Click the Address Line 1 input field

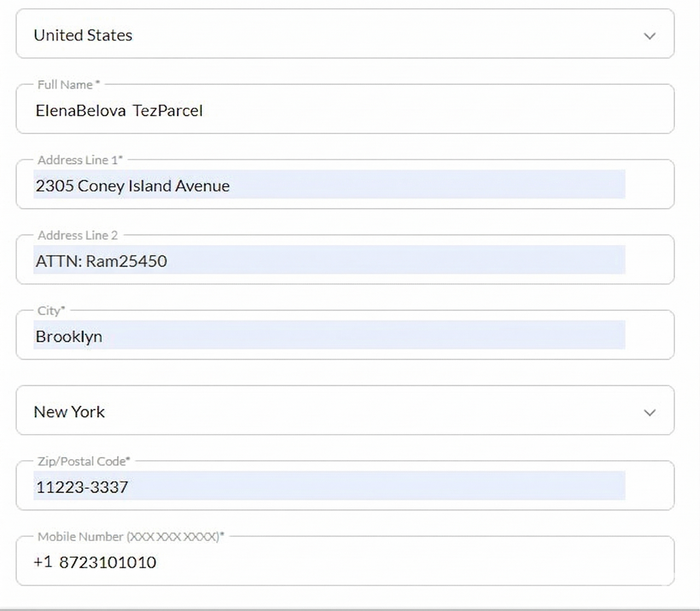coord(345,184)
